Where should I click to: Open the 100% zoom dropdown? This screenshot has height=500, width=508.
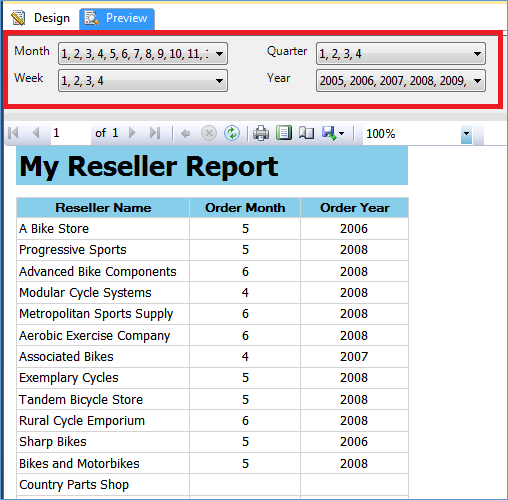pos(466,134)
